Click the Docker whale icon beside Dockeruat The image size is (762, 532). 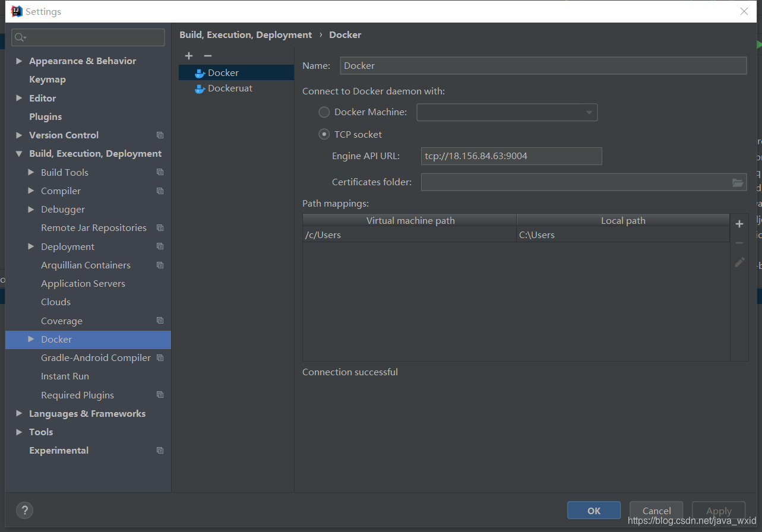[x=200, y=88]
